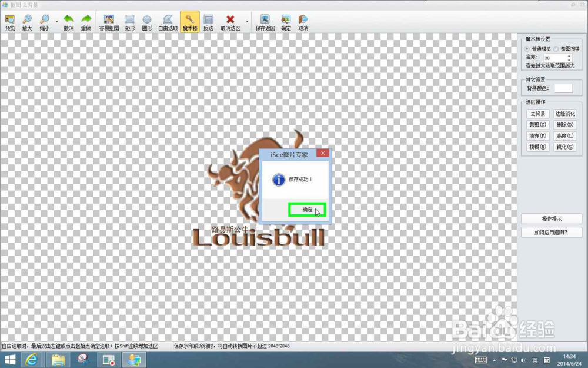Click the 亮度(L) button
Viewport: 588px width, 368px height.
(x=564, y=136)
